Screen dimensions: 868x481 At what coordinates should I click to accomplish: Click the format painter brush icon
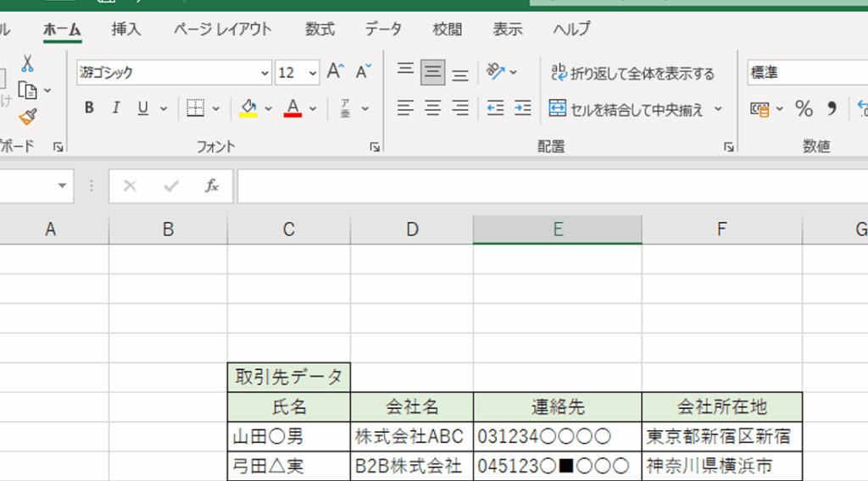tap(27, 117)
